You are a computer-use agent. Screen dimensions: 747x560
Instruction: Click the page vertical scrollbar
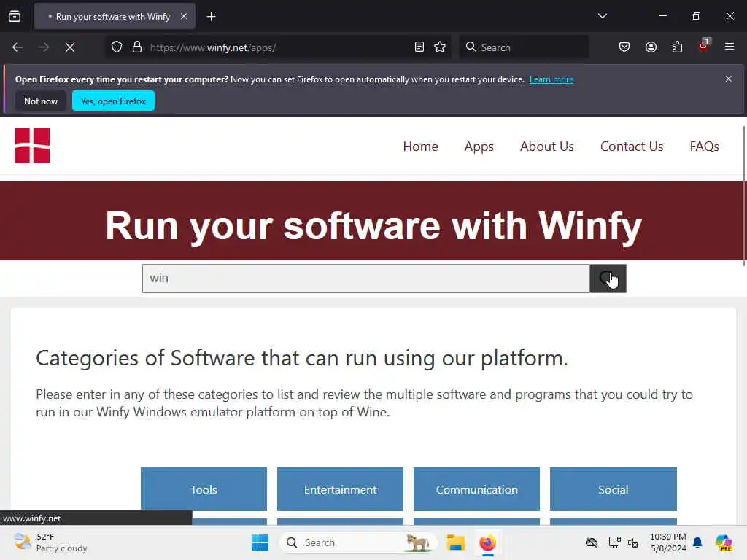click(743, 196)
